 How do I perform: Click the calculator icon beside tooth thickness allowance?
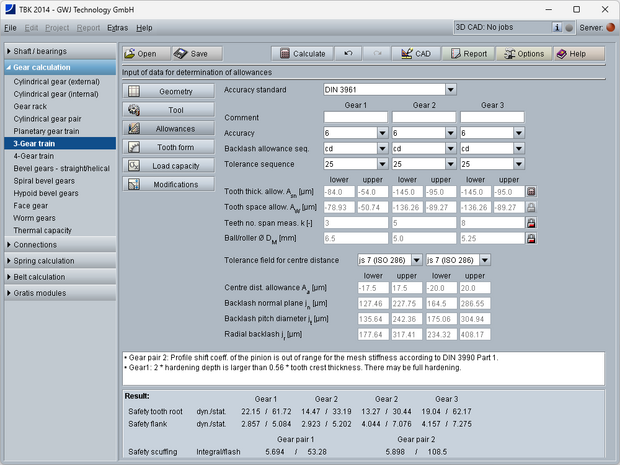531,191
